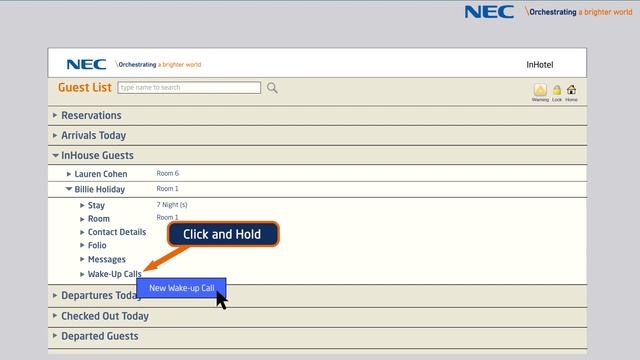Image resolution: width=640 pixels, height=360 pixels.
Task: Click the Arrivals Today heading
Action: [x=93, y=136]
